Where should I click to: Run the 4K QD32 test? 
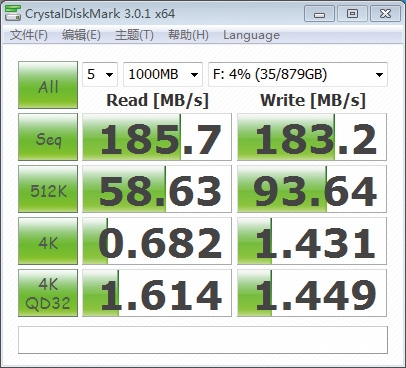point(48,293)
